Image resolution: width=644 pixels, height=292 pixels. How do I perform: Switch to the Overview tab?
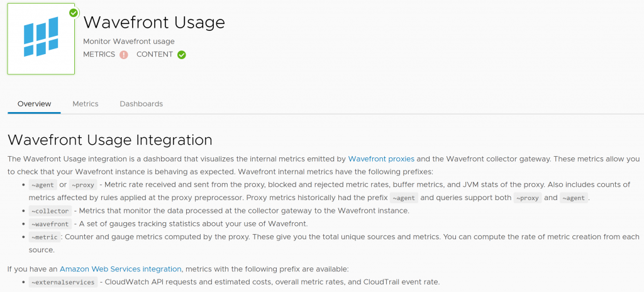(34, 104)
